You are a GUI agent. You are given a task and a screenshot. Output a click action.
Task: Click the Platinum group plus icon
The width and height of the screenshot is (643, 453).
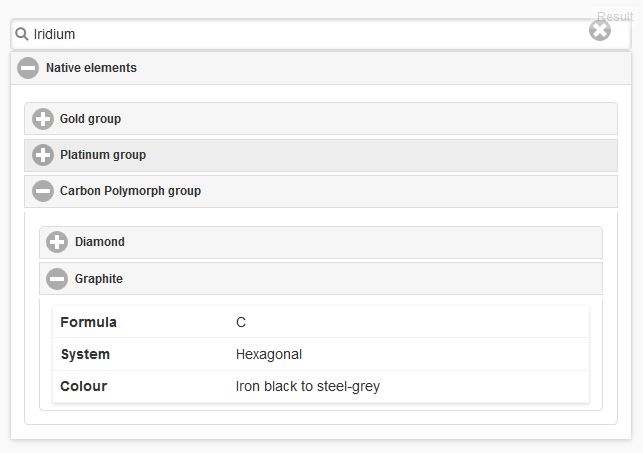click(43, 155)
